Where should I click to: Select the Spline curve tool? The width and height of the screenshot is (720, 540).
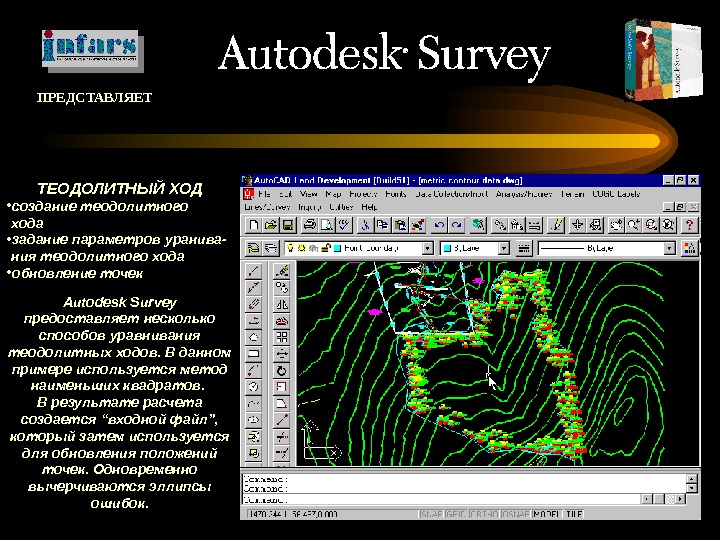tap(253, 404)
